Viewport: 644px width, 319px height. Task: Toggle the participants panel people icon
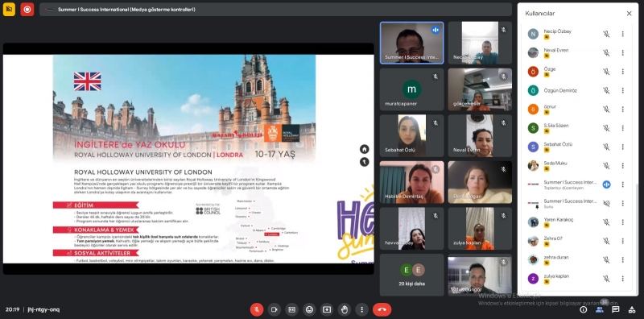pos(599,309)
